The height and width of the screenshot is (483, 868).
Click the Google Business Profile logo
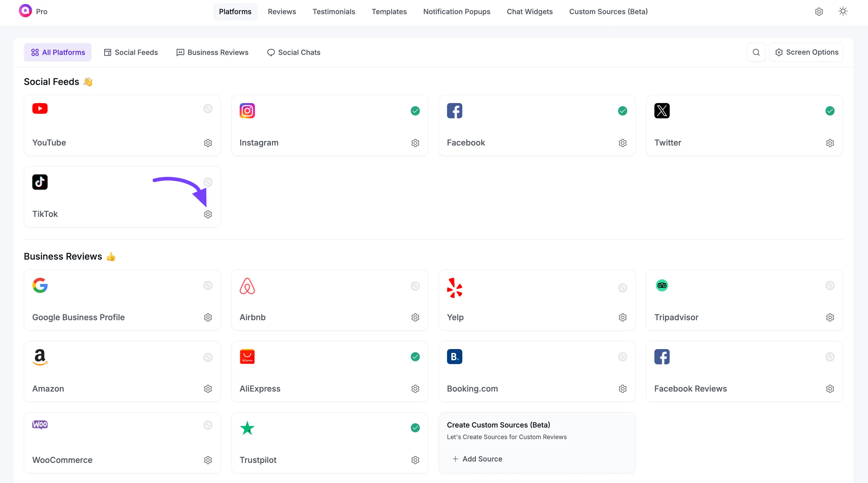[x=40, y=285]
